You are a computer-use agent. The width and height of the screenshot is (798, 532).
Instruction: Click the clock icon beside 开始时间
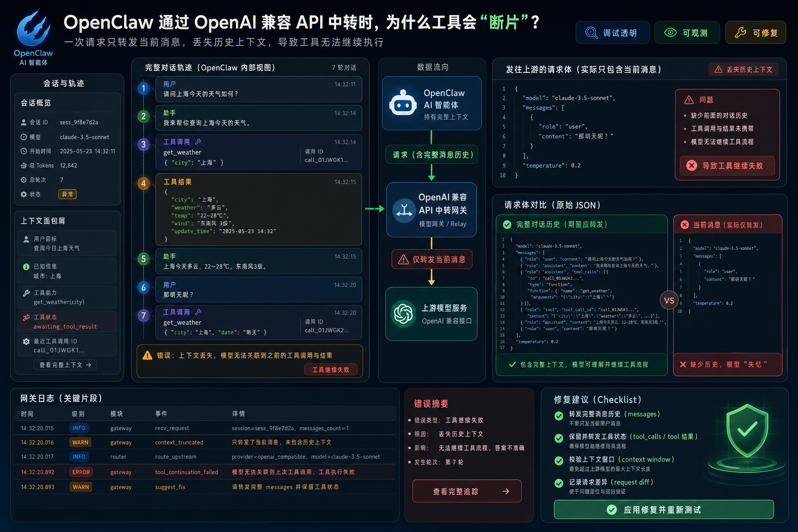23,151
